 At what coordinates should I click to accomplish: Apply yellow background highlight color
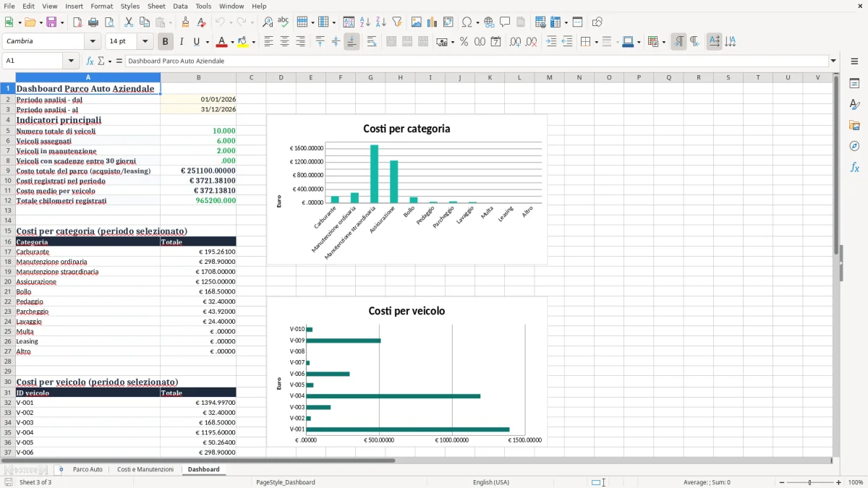pos(243,42)
